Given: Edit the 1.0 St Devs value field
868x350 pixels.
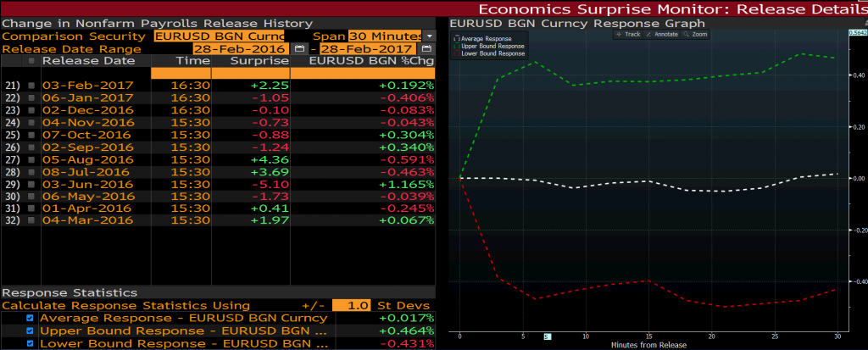Looking at the screenshot, I should pyautogui.click(x=352, y=306).
